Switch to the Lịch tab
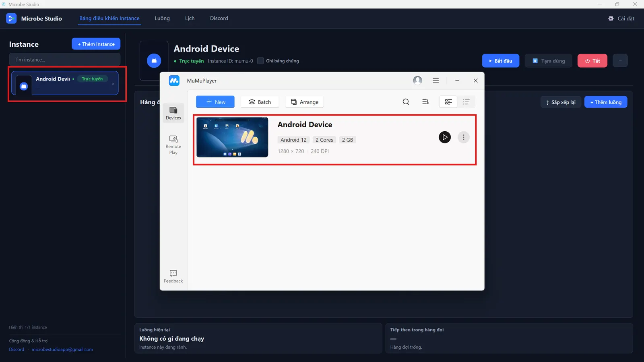644x362 pixels. coord(190,19)
